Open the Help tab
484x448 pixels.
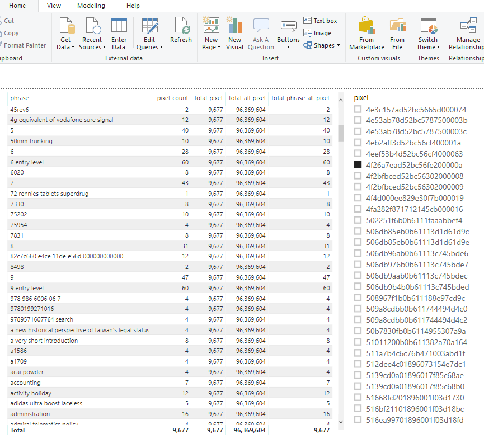click(133, 6)
